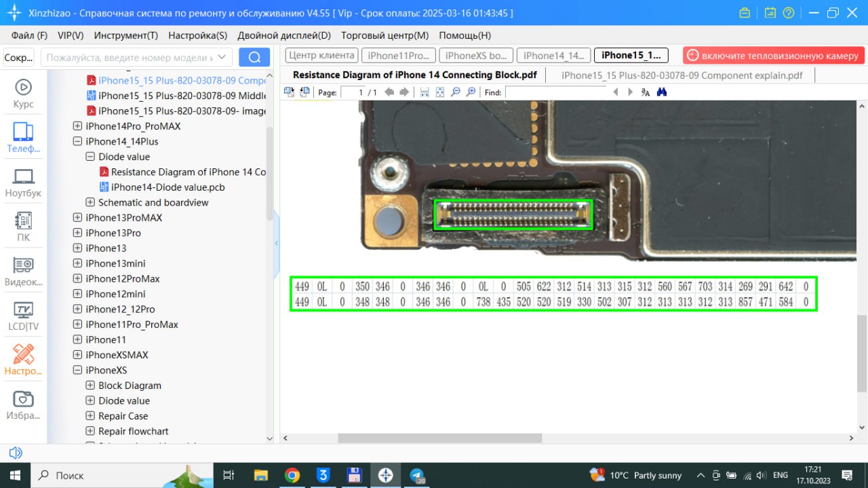The height and width of the screenshot is (488, 868).
Task: Switch to the ПК category in the sidebar
Action: point(23,227)
